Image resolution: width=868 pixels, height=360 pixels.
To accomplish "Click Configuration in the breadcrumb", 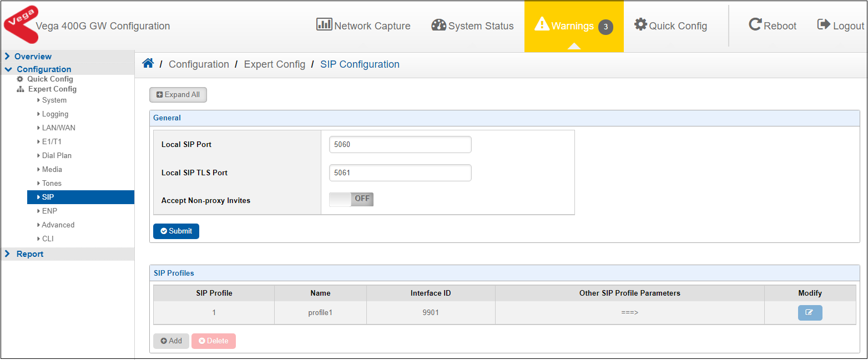I will click(199, 64).
